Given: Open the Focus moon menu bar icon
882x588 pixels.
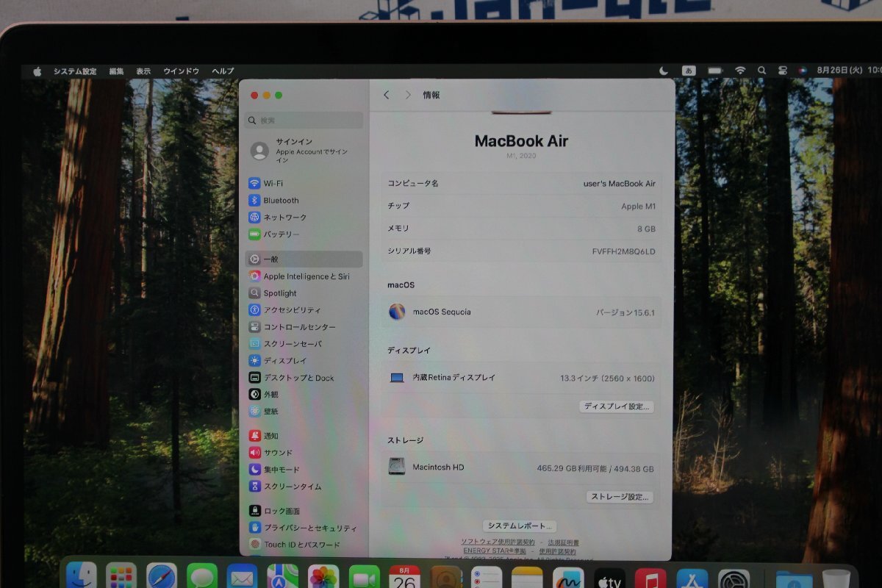Looking at the screenshot, I should coord(664,71).
